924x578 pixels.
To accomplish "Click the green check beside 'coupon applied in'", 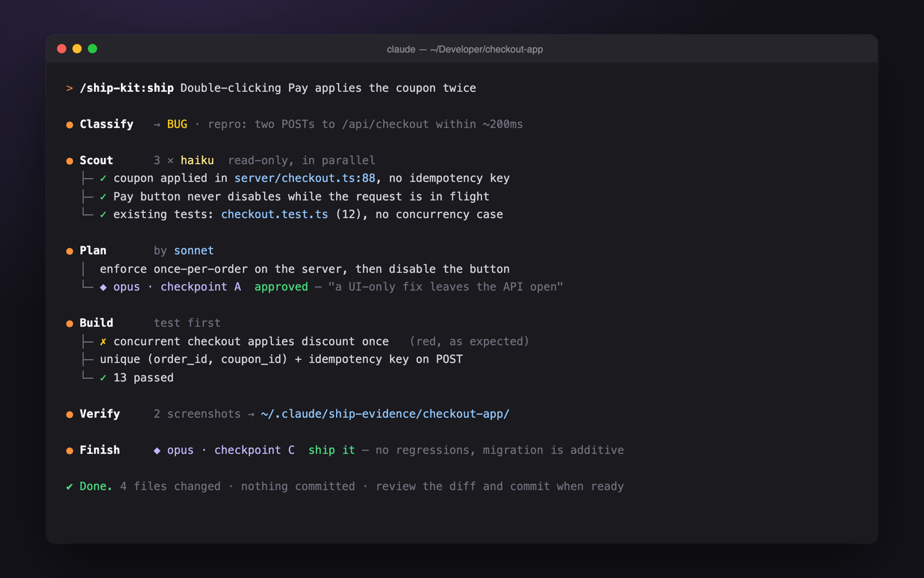I will tap(103, 179).
